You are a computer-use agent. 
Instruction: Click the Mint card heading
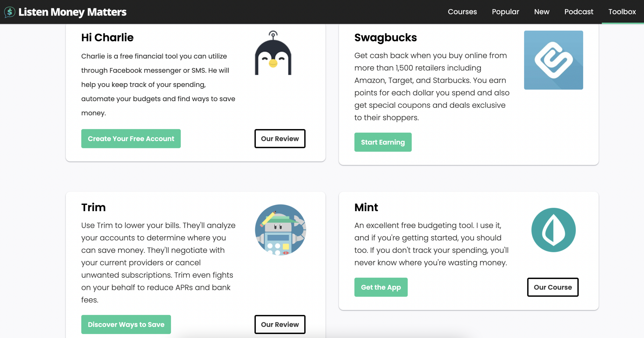(366, 207)
